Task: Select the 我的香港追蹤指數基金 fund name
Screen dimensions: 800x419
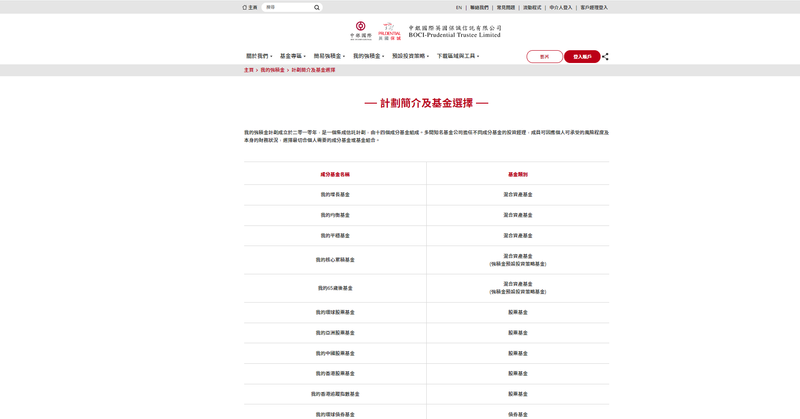Action: pyautogui.click(x=335, y=394)
